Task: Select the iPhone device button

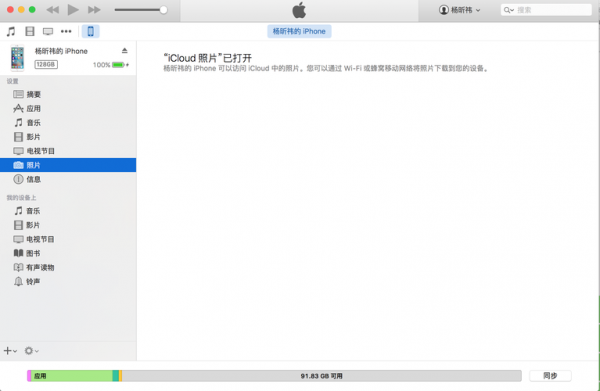Action: (91, 31)
